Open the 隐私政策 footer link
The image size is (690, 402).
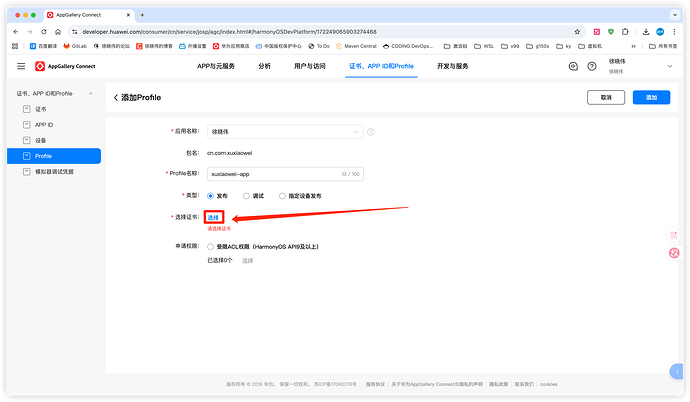[x=499, y=384]
